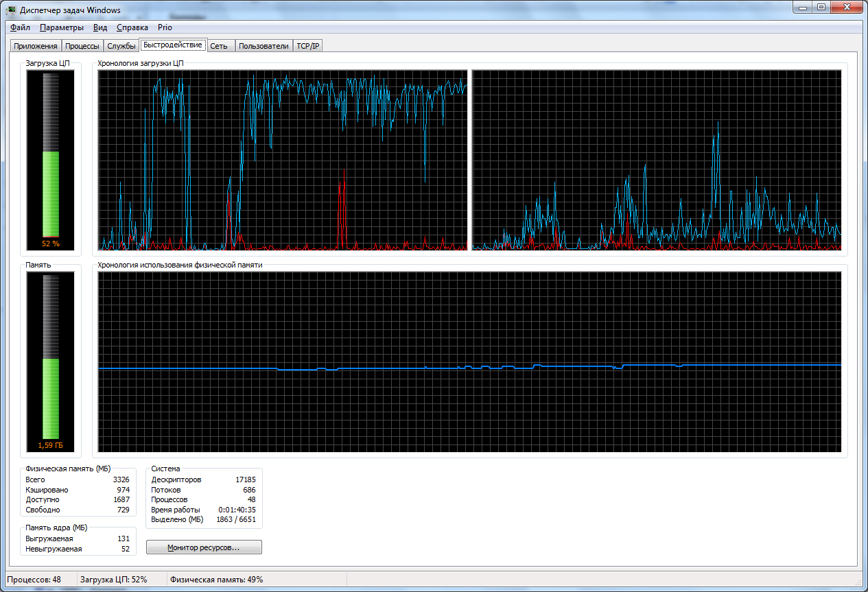Click status bar entry Процессов: 48
868x592 pixels.
tap(34, 580)
